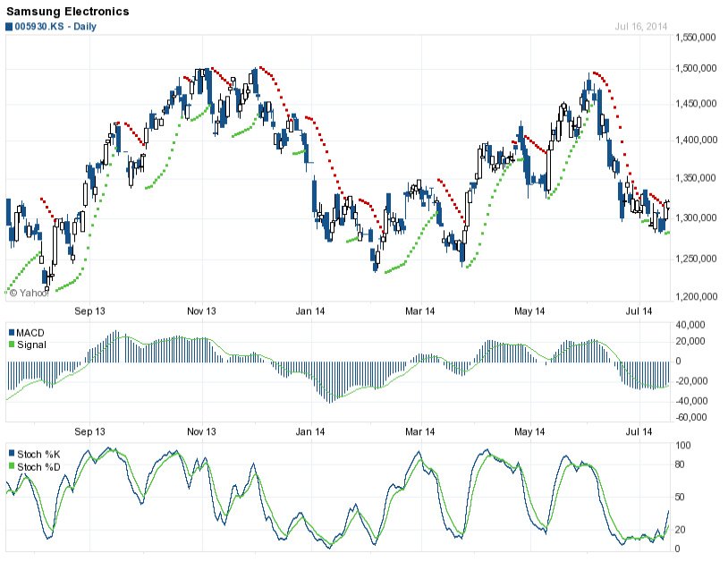
Task: Click the green Signal legend swatch
Action: pyautogui.click(x=12, y=345)
